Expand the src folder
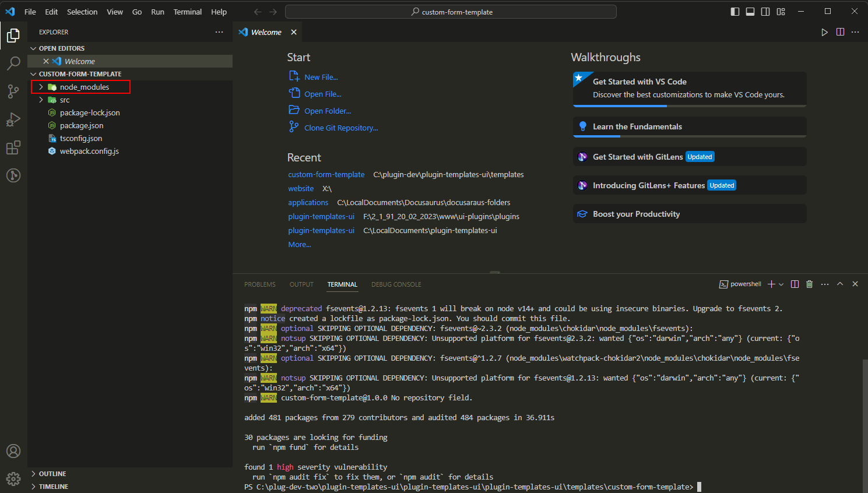Screen dimensions: 868x493 (x=41, y=100)
